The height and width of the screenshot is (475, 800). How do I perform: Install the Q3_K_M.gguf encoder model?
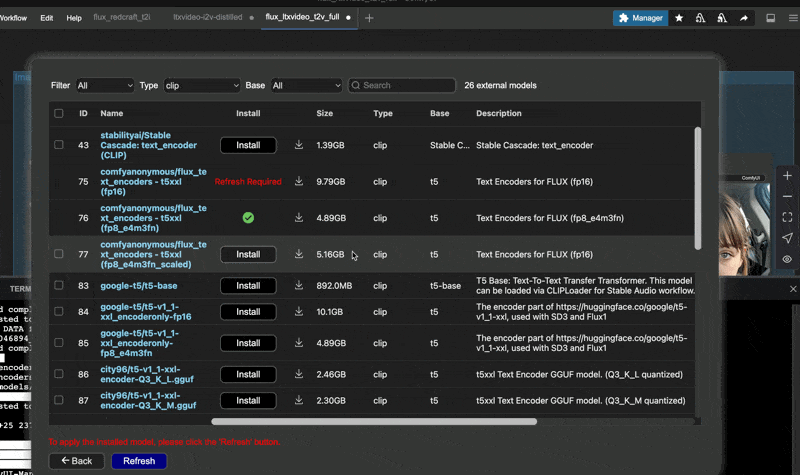point(248,401)
